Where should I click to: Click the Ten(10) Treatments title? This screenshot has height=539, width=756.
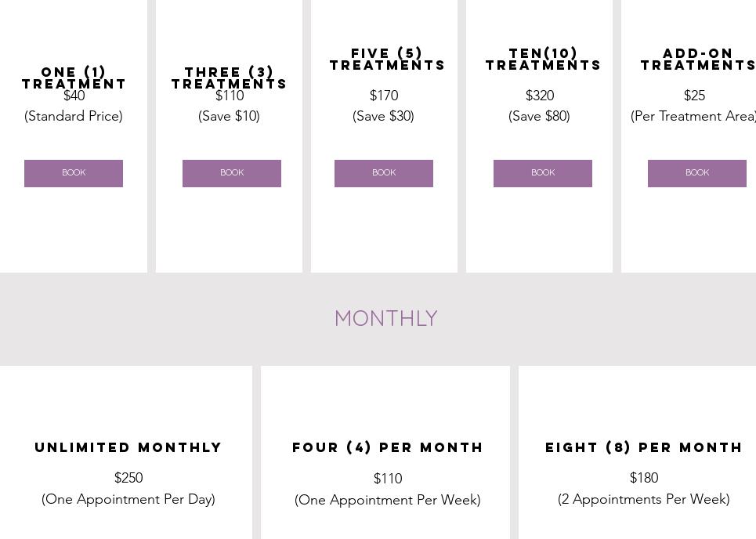[543, 59]
